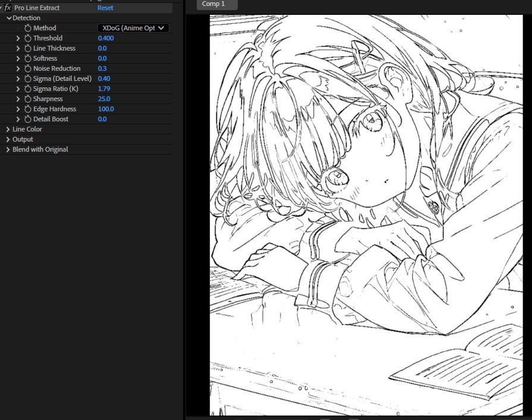
Task: Expand the Softness property
Action: pyautogui.click(x=18, y=58)
